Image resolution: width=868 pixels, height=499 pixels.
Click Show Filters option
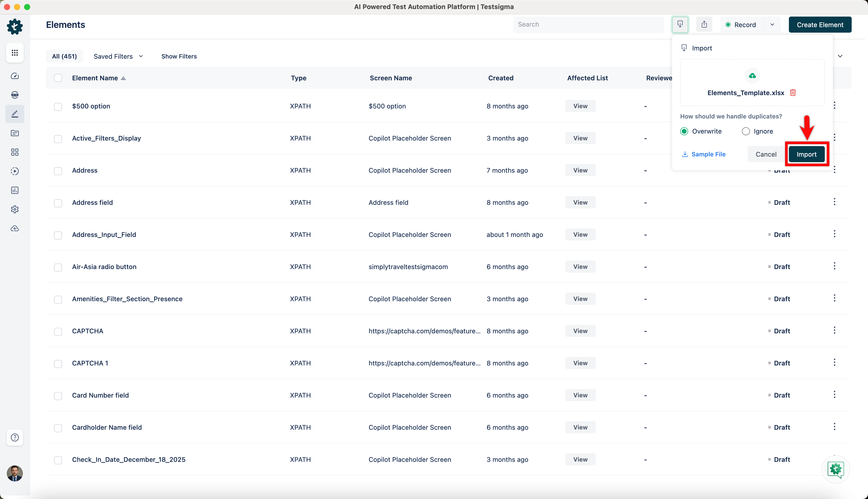click(179, 56)
